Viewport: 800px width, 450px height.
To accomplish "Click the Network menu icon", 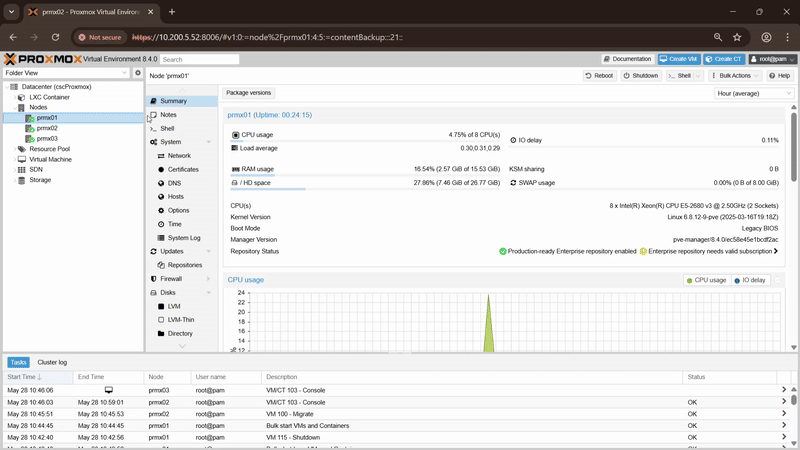I will (x=161, y=156).
